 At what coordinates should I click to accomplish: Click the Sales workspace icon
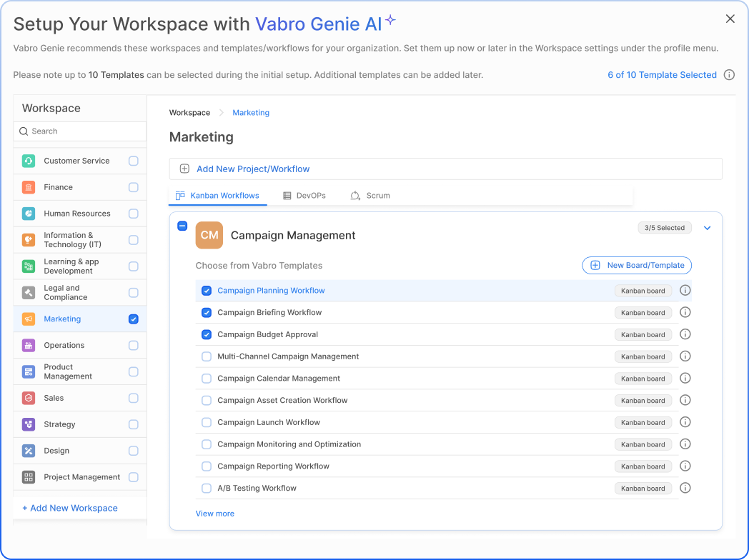click(29, 398)
